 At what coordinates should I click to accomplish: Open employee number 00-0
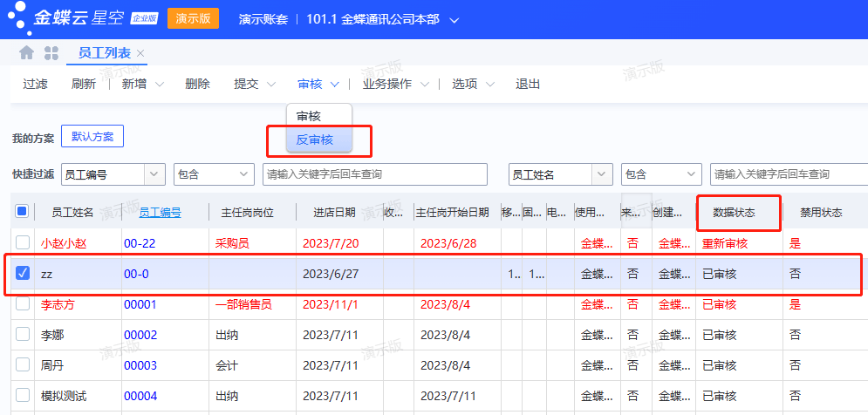tap(136, 274)
